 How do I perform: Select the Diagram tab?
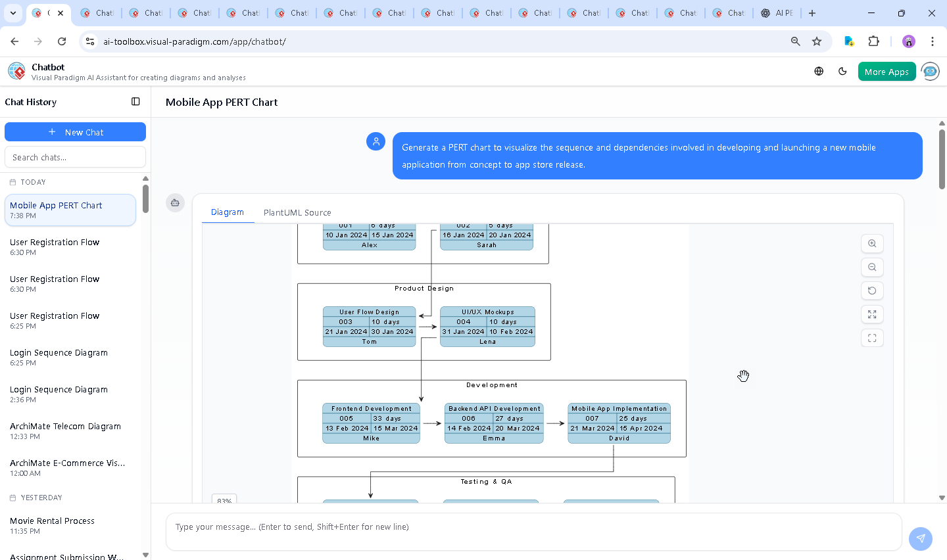[228, 212]
